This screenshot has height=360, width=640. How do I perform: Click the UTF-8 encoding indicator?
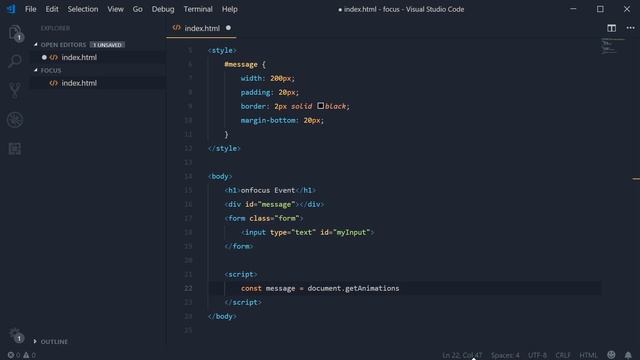click(x=537, y=355)
